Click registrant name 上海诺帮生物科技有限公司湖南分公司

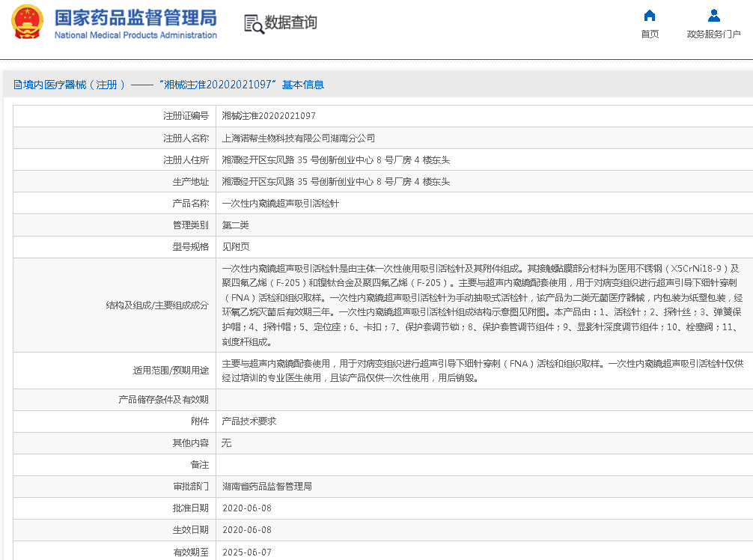298,138
